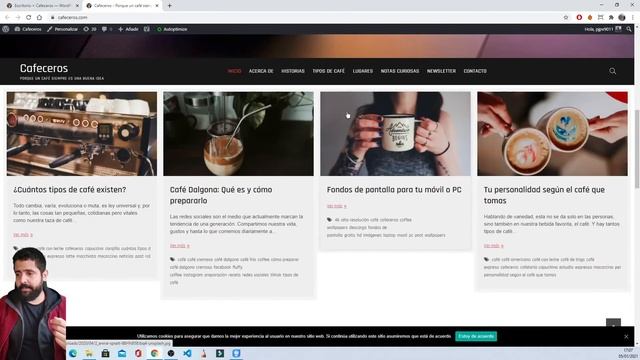
Task: Go to the Inicio nav item
Action: coord(234,71)
